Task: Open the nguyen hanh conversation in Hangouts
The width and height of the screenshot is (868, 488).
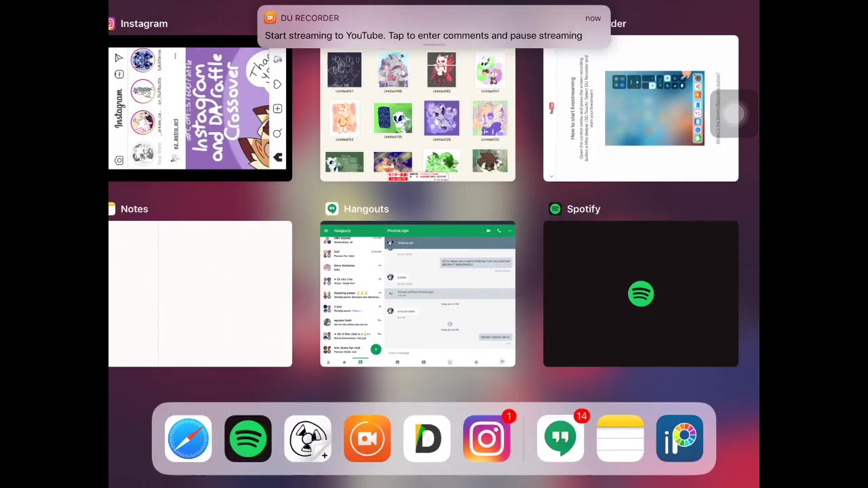Action: pyautogui.click(x=352, y=322)
